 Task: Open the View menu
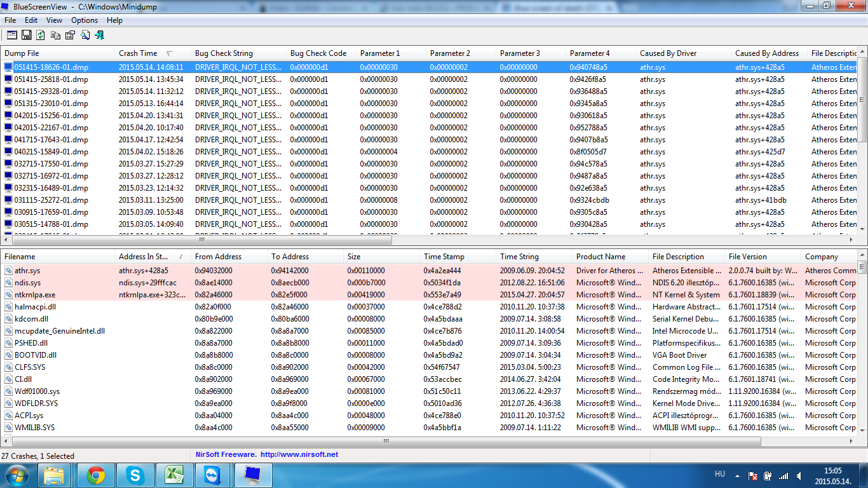[x=54, y=20]
